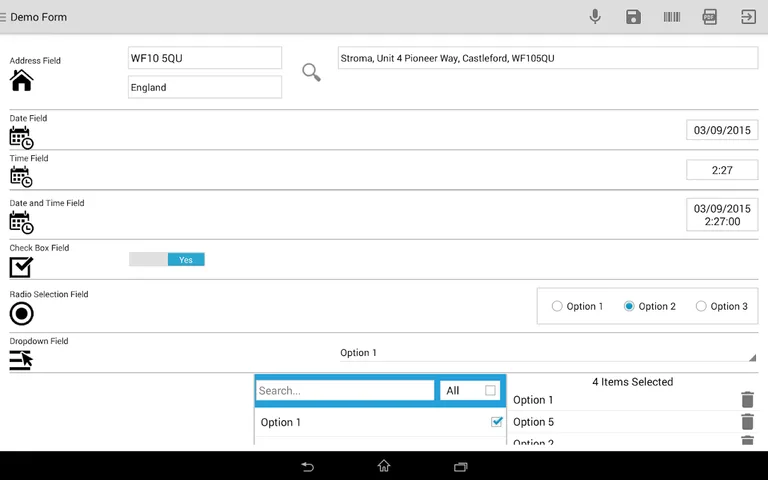768x480 pixels.
Task: Edit the WF10 5QU postcode field
Action: click(205, 58)
